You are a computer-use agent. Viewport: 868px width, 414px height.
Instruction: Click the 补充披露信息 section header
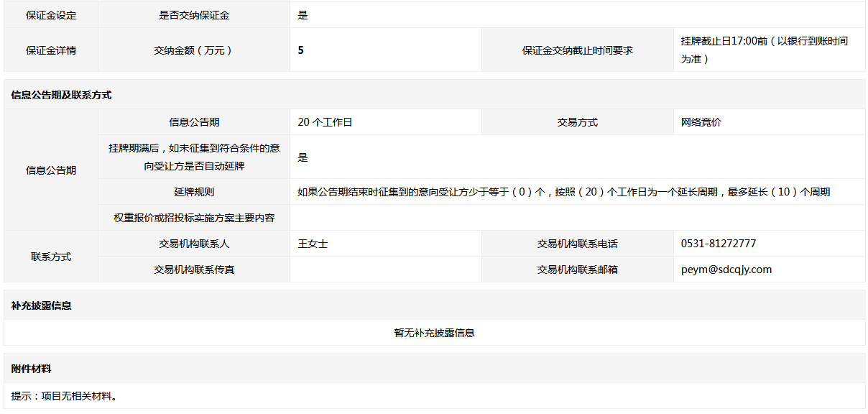[x=42, y=305]
